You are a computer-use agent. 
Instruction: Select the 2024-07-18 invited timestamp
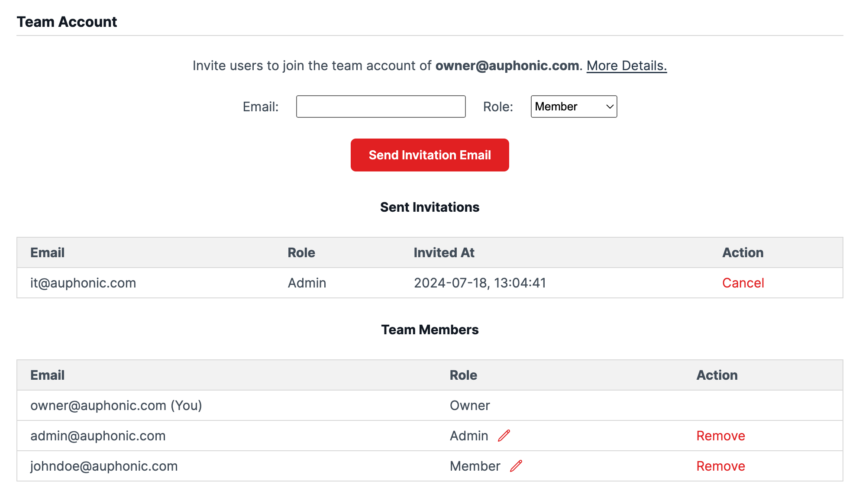pyautogui.click(x=480, y=283)
